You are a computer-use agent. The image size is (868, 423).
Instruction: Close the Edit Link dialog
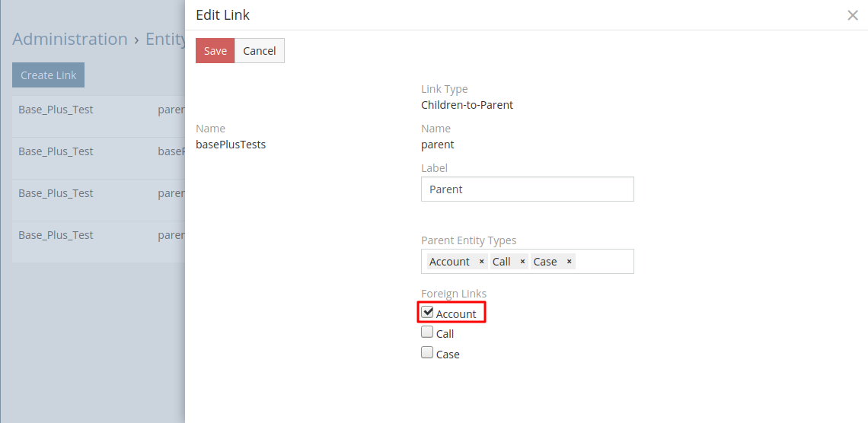853,15
